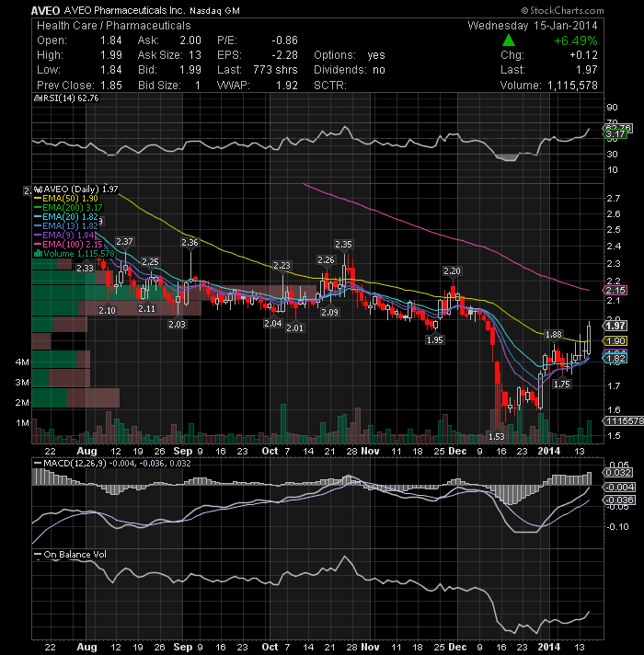This screenshot has height=655, width=644.
Task: Click the Dividends: no field
Action: pyautogui.click(x=350, y=70)
